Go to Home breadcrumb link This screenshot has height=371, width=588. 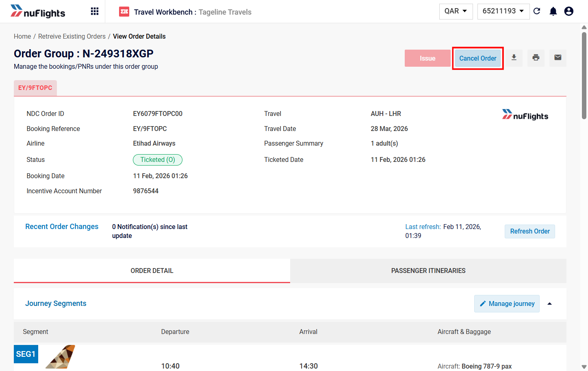(x=22, y=36)
